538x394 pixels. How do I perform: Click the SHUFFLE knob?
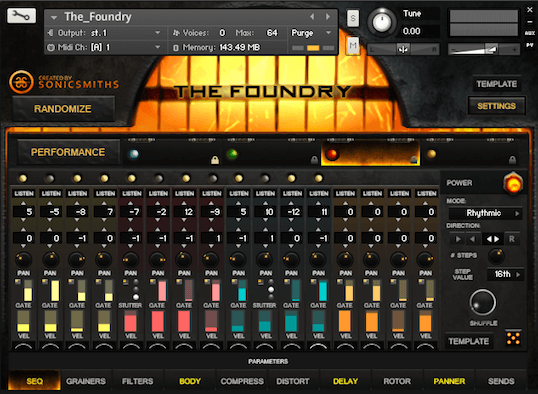click(x=483, y=303)
